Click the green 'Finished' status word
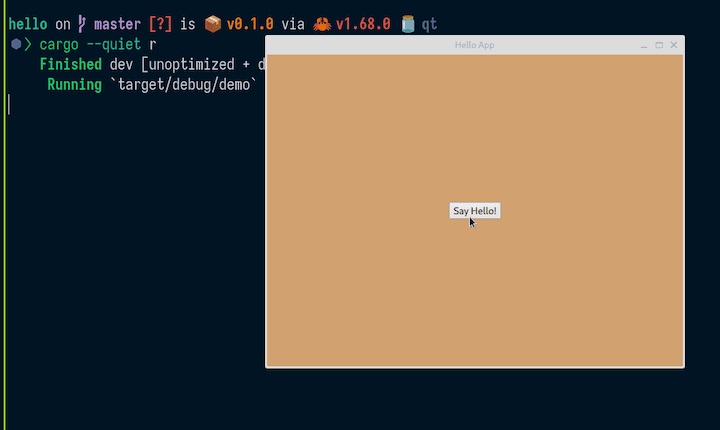720x430 pixels. point(71,64)
